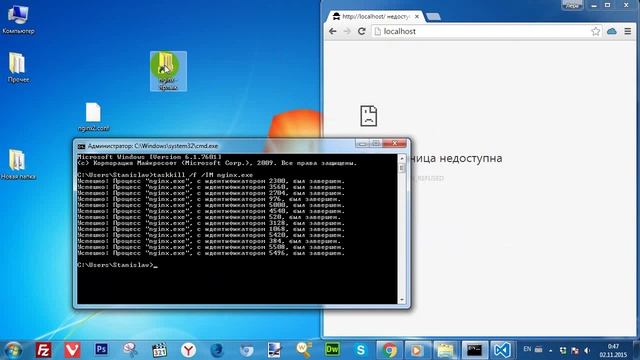Open the volume control in system tray
640x360 pixels.
coord(587,350)
